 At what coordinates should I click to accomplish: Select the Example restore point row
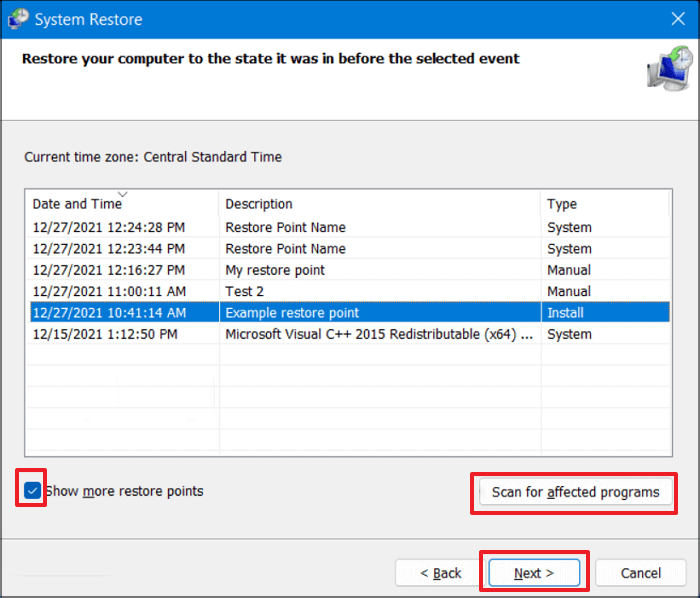292,313
